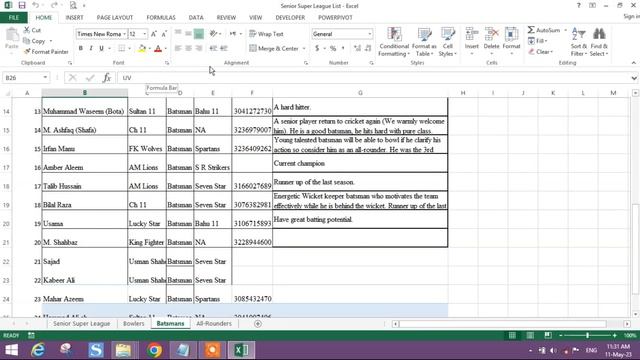Open the All-Rounders sheet tab
This screenshot has width=640, height=360.
point(214,323)
